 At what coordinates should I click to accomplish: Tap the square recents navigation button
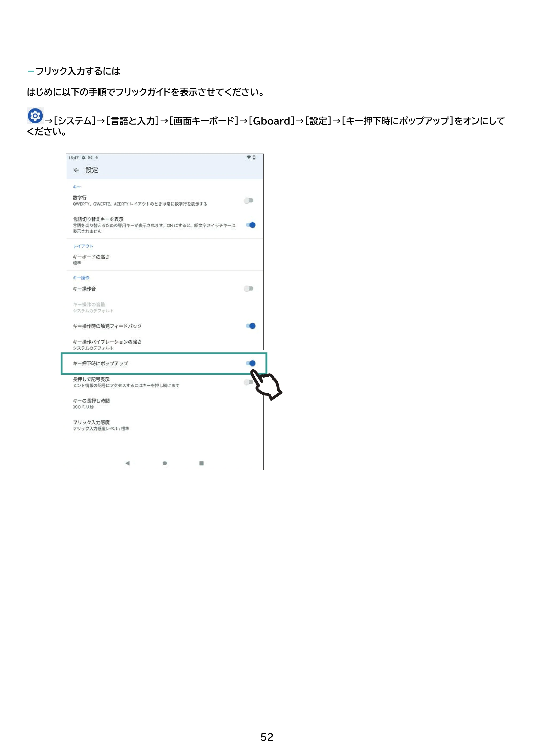coord(201,463)
